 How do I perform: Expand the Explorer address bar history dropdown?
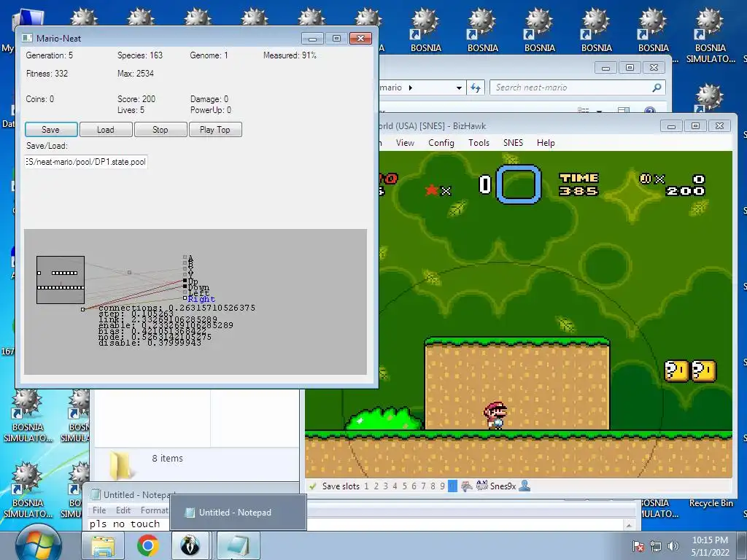coord(459,87)
